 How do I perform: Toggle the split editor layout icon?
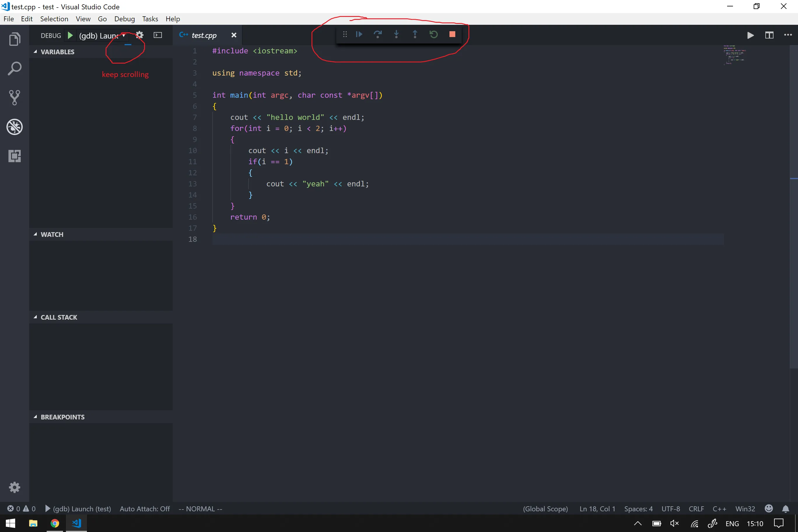(x=769, y=35)
